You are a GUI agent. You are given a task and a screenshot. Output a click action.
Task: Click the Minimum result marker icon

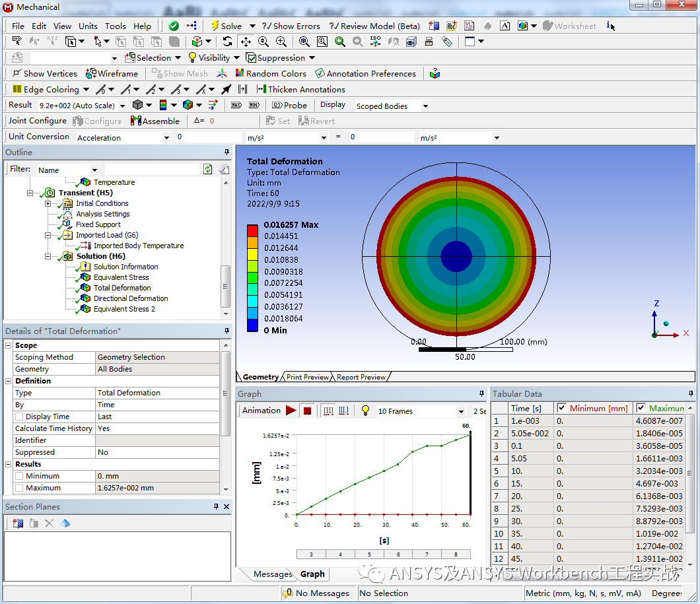point(254,105)
